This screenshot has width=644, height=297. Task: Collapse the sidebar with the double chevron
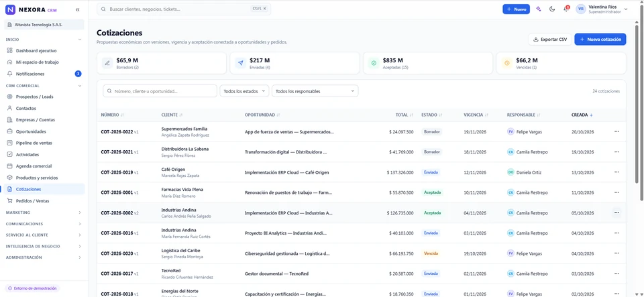click(x=78, y=9)
